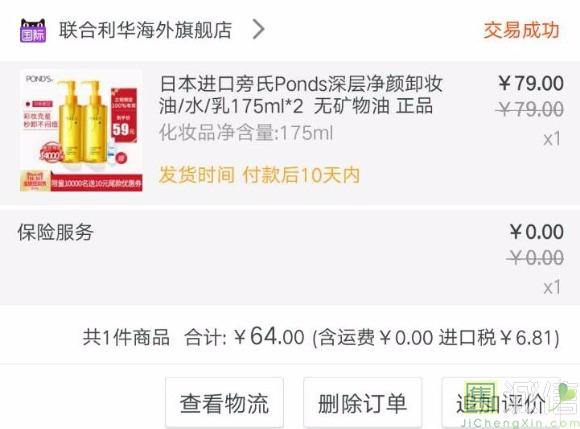
Task: Tap the 进口税 ¥6.81 import tax detail
Action: click(x=499, y=337)
